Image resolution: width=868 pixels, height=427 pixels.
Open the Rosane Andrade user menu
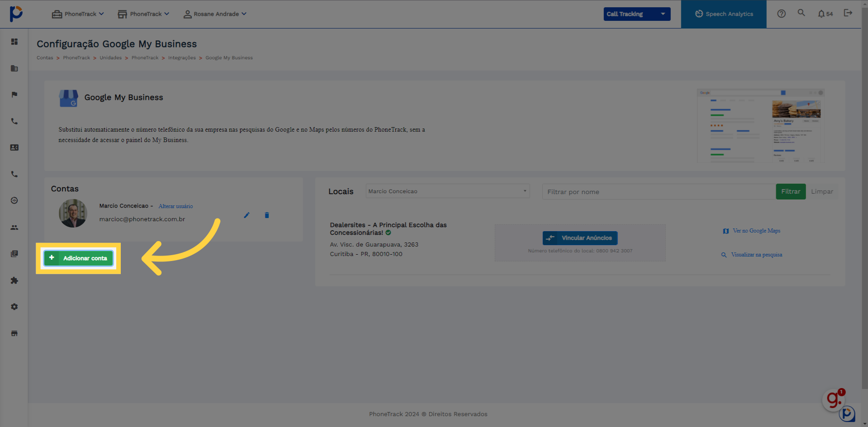215,14
